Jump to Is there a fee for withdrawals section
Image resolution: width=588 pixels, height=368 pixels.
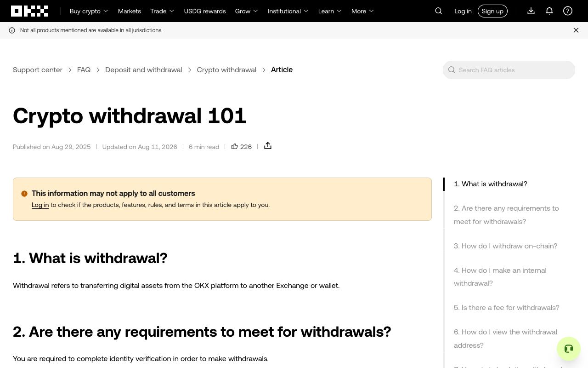(507, 308)
